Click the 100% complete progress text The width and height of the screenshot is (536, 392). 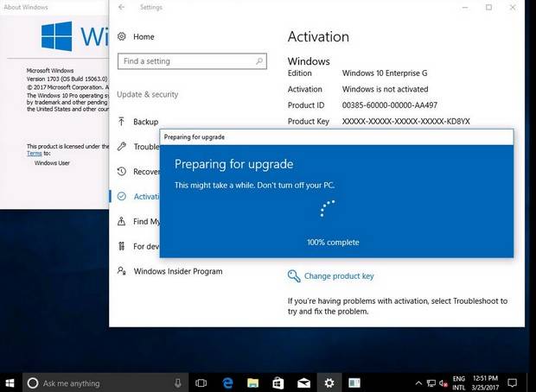[x=333, y=243]
